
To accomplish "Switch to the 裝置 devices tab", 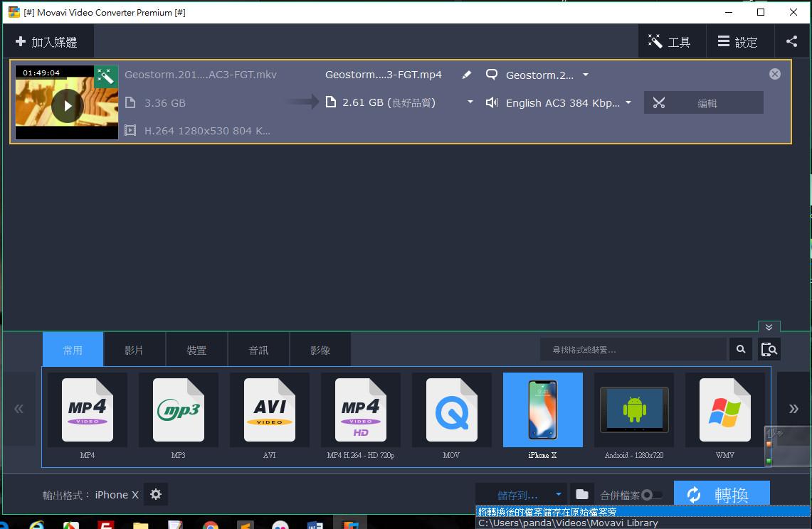I will 196,350.
